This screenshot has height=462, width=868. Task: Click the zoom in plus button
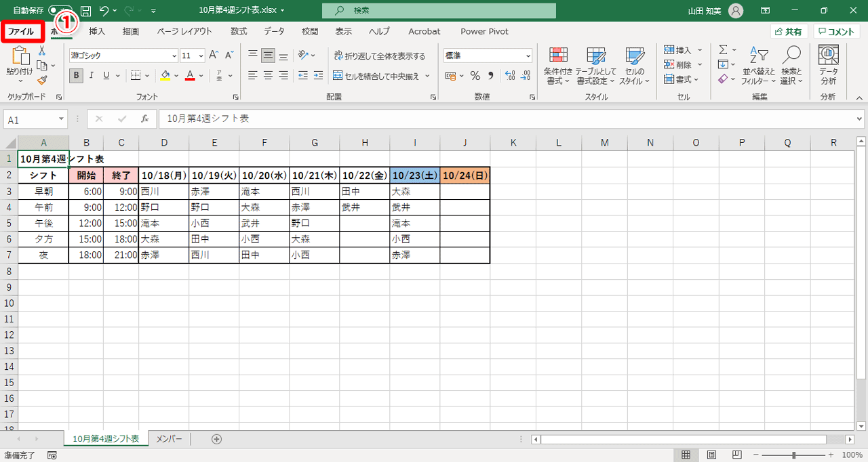[x=832, y=455]
